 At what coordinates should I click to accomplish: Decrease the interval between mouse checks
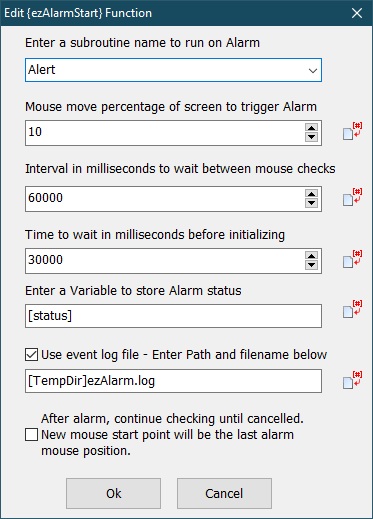(311, 203)
